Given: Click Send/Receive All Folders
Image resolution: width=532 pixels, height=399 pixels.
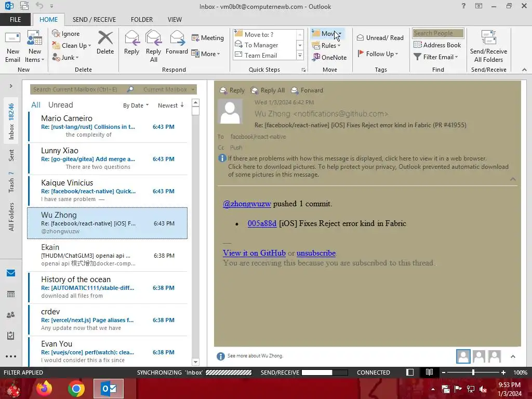Looking at the screenshot, I should click(x=488, y=46).
